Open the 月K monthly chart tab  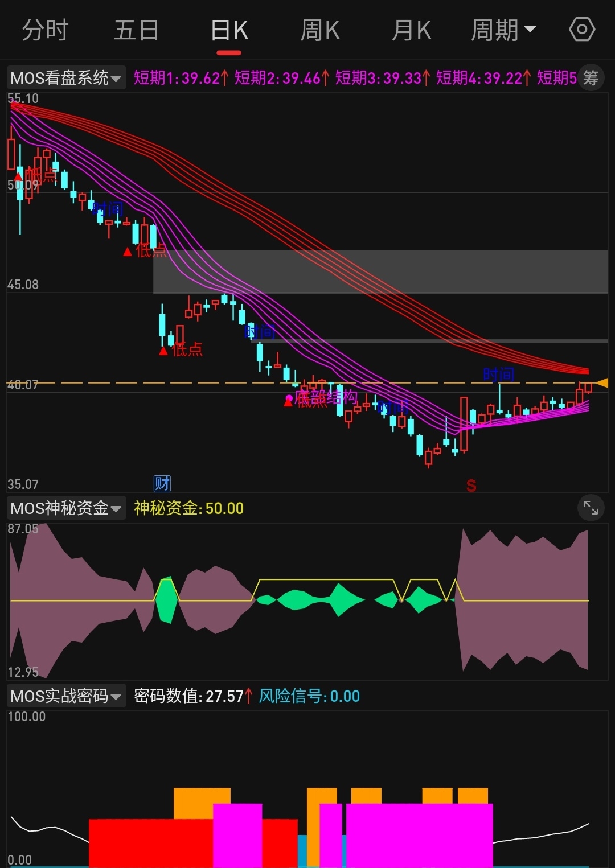pos(411,30)
